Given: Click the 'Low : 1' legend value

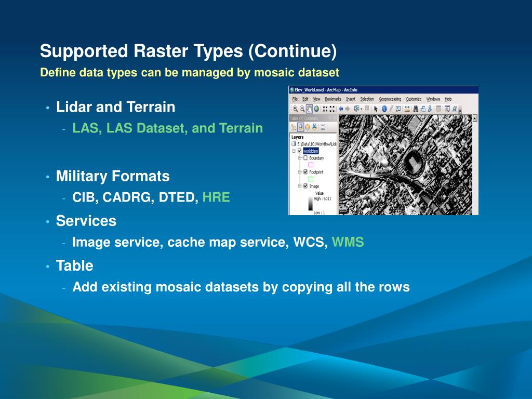Looking at the screenshot, I should point(320,212).
